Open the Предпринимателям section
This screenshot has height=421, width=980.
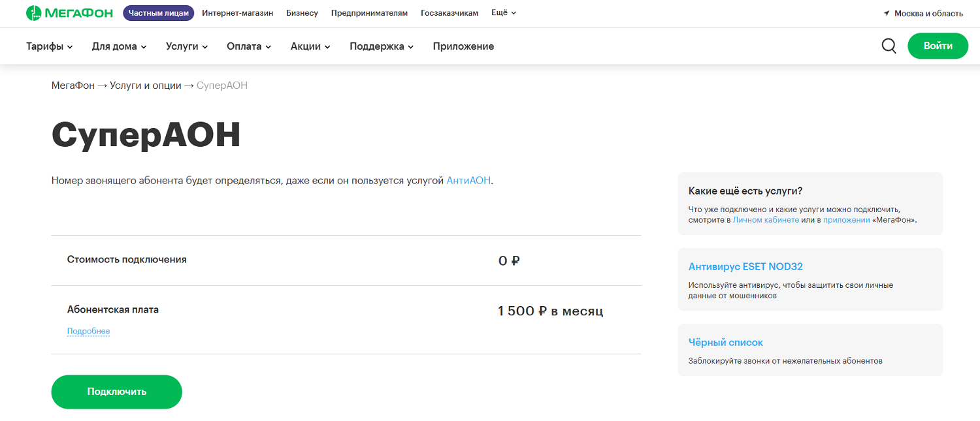[x=369, y=13]
